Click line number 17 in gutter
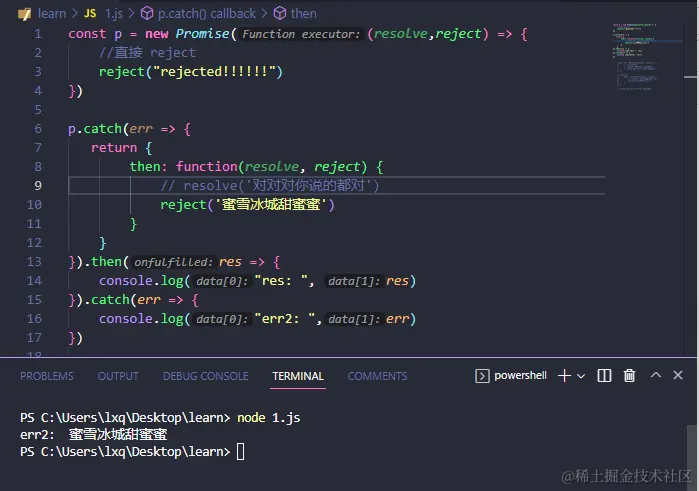Image resolution: width=699 pixels, height=491 pixels. click(x=34, y=338)
